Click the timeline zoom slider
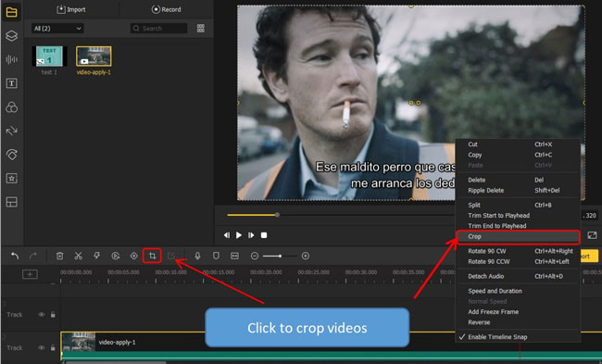The image size is (602, 364). [280, 256]
